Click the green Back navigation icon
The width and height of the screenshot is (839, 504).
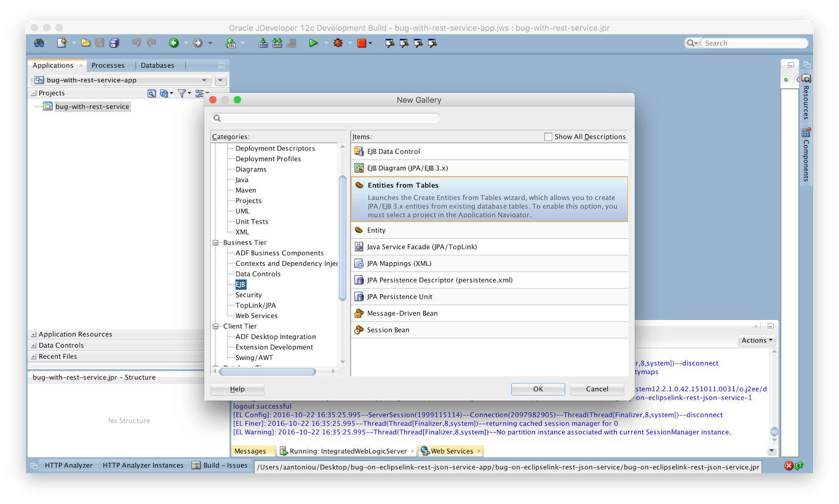(174, 43)
